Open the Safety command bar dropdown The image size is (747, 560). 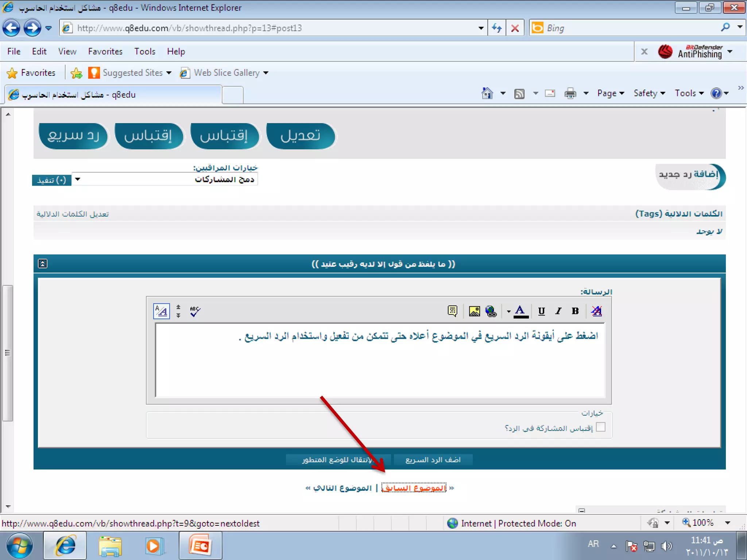coord(649,93)
